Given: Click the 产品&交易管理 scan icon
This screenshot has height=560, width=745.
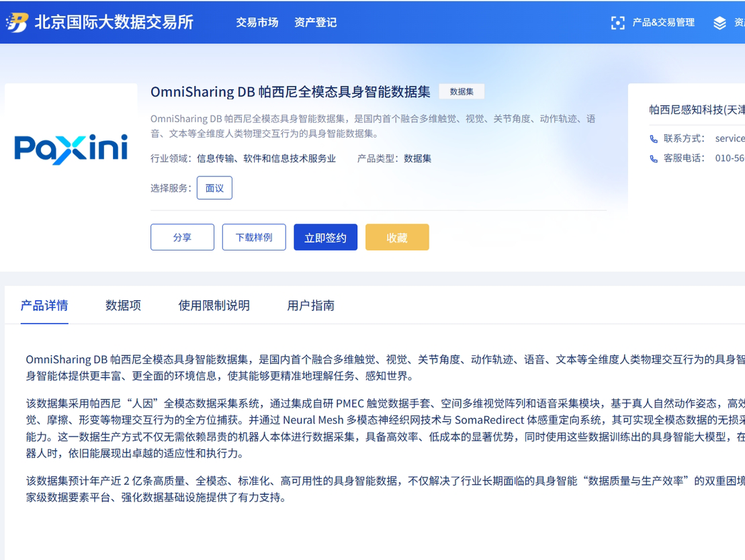Looking at the screenshot, I should coord(617,23).
